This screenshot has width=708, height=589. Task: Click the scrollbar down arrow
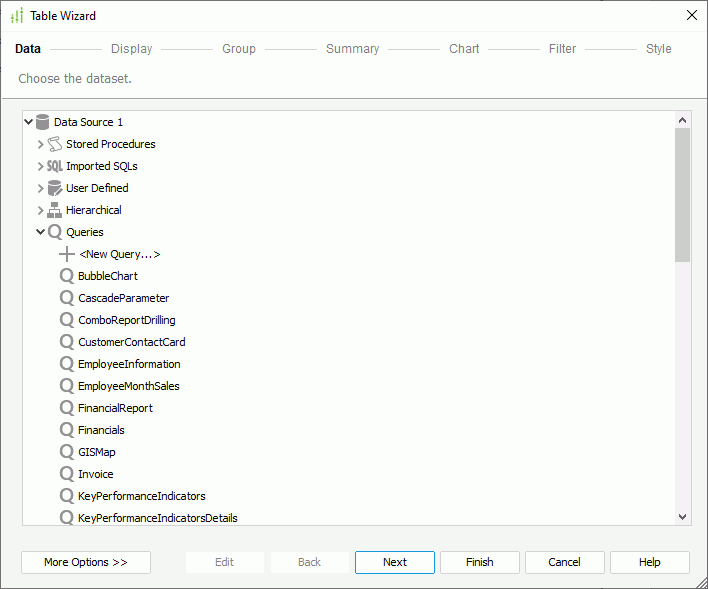683,517
